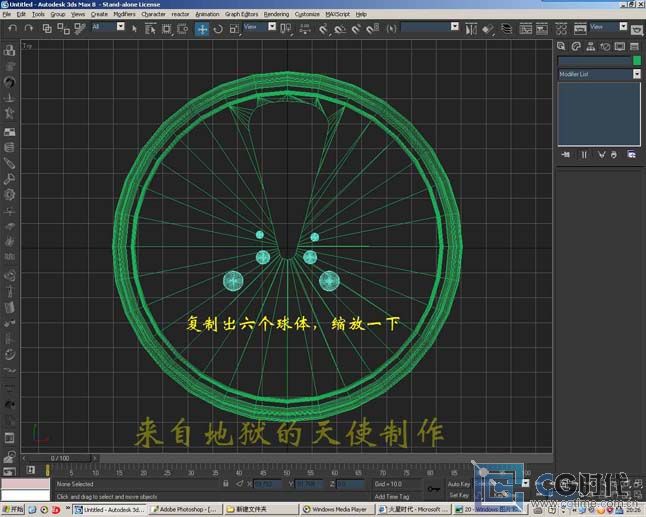
Task: Open the Layer Manager icon
Action: [506, 28]
